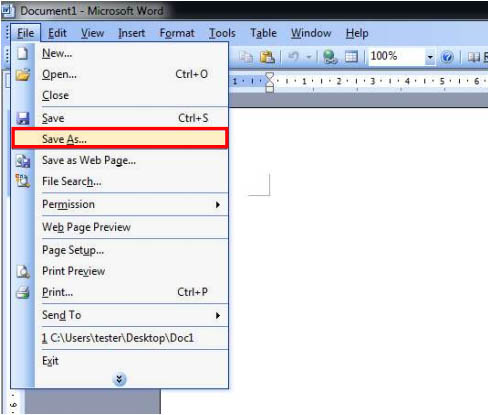This screenshot has width=489, height=415.
Task: Click the Word document icon in title bar
Action: tap(8, 10)
